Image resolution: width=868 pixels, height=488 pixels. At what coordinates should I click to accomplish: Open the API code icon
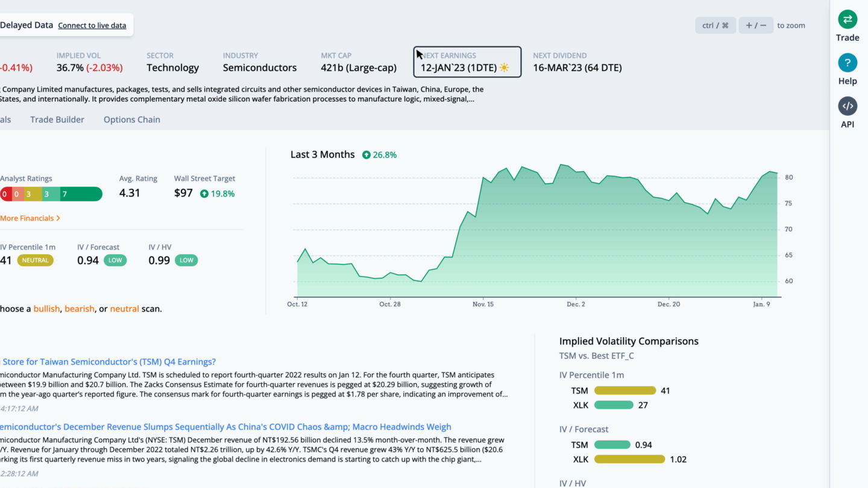848,106
